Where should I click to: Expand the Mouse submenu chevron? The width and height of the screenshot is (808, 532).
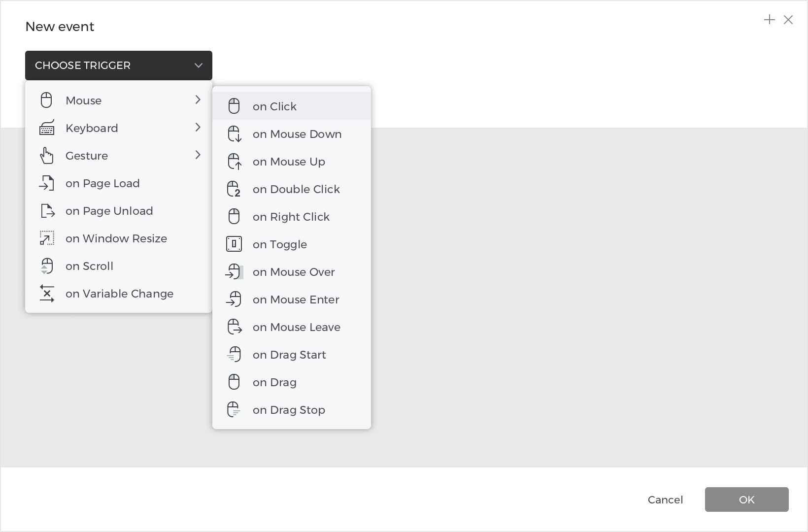click(x=198, y=100)
